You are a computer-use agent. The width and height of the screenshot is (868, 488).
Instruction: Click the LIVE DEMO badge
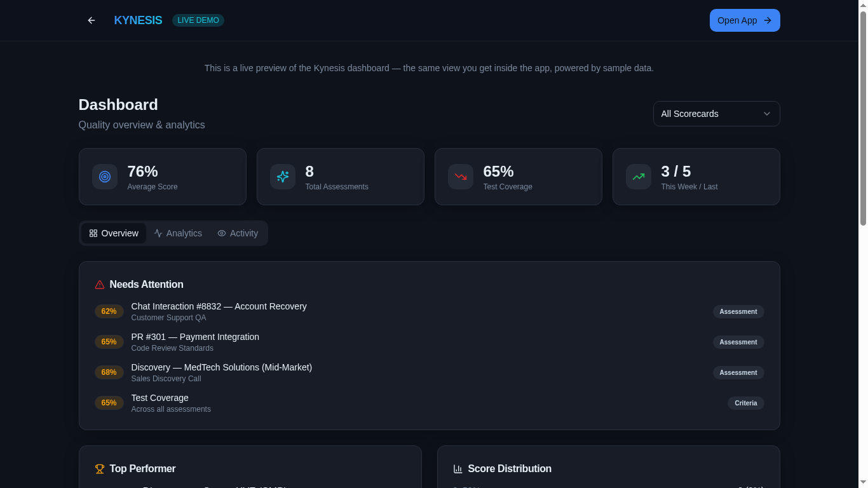pos(198,20)
